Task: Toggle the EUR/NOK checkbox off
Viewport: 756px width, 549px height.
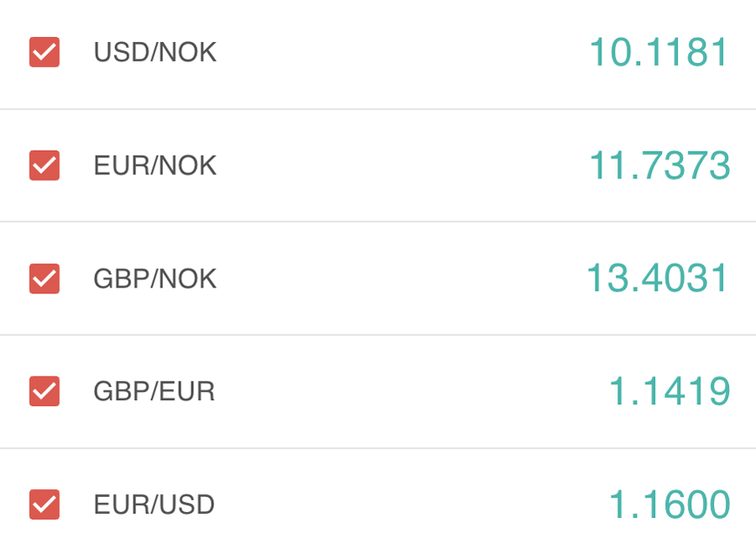Action: [45, 166]
